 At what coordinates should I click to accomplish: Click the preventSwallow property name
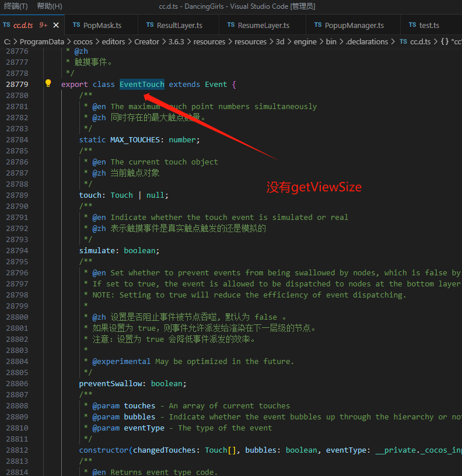coord(110,383)
